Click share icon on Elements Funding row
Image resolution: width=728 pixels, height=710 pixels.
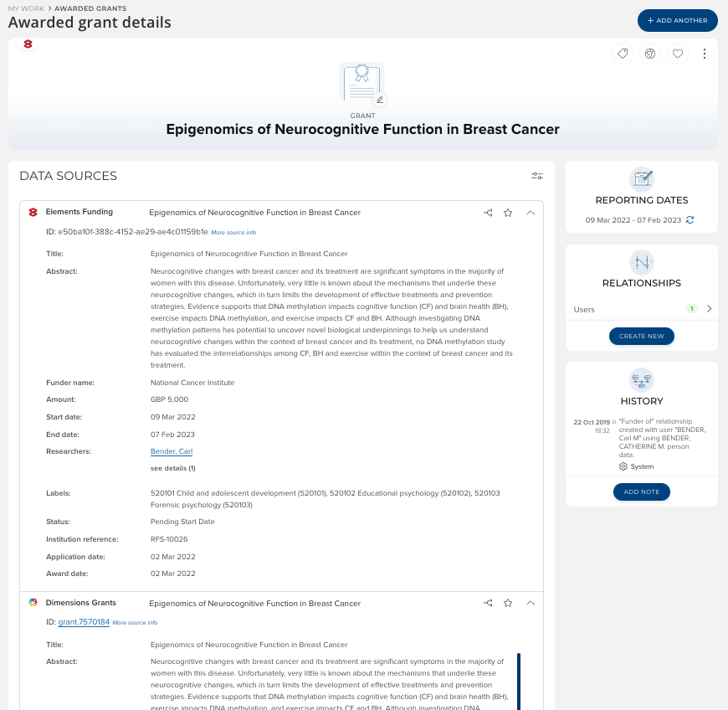tap(488, 213)
